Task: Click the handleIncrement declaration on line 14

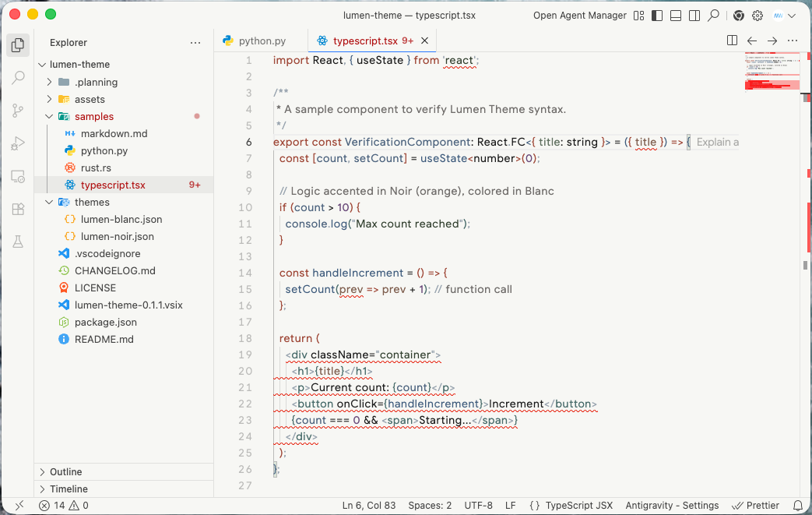Action: 357,273
